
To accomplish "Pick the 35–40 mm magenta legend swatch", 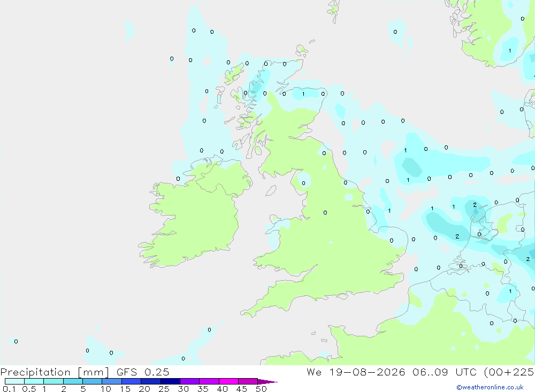I will tap(209, 381).
